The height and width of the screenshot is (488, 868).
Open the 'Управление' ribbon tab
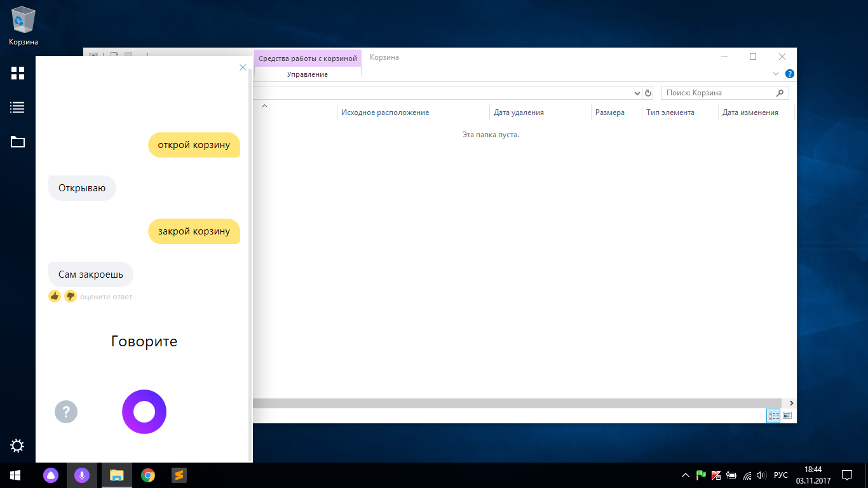308,74
